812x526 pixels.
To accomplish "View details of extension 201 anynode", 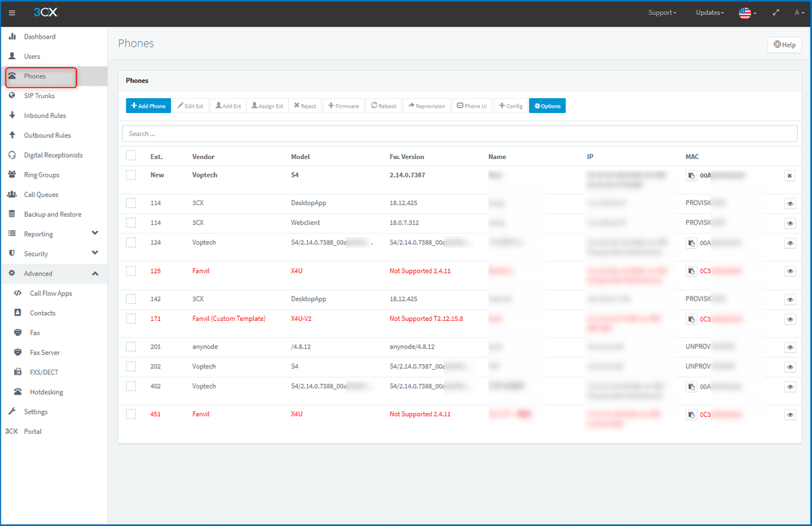I will pos(790,347).
